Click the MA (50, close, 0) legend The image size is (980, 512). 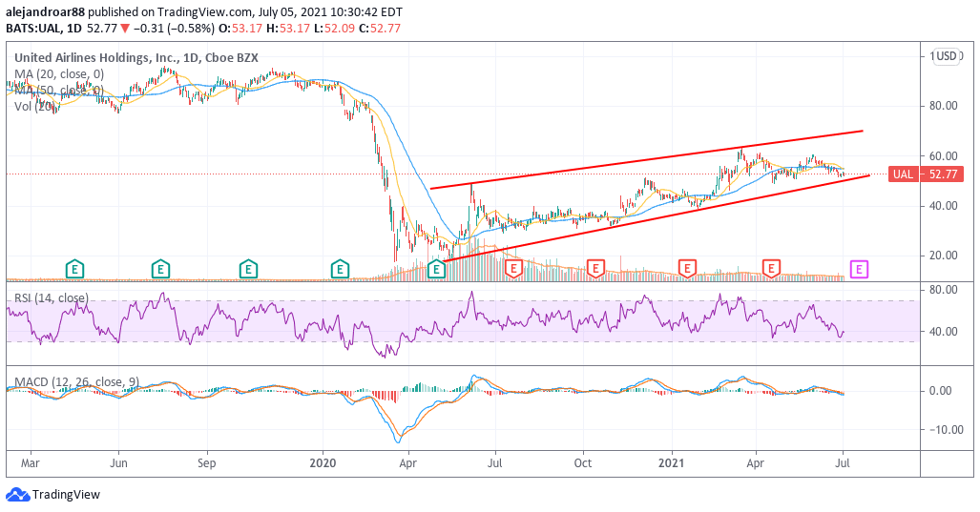pos(59,90)
